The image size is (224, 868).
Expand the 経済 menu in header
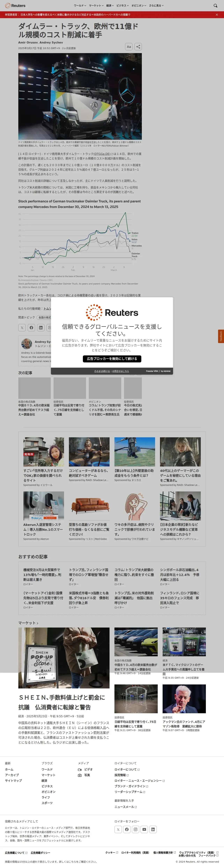(110, 5)
